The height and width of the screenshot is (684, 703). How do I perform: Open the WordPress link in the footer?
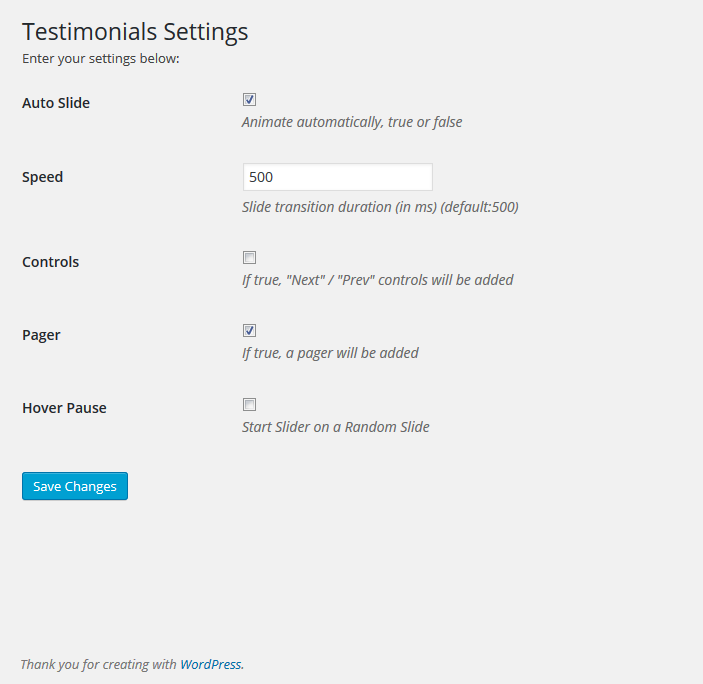click(210, 664)
